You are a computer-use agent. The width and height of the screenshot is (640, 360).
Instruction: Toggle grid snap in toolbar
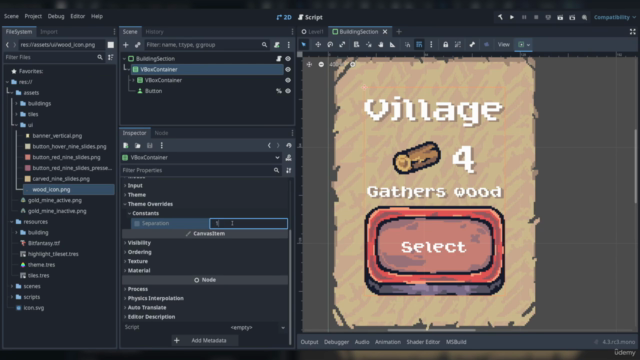(419, 44)
